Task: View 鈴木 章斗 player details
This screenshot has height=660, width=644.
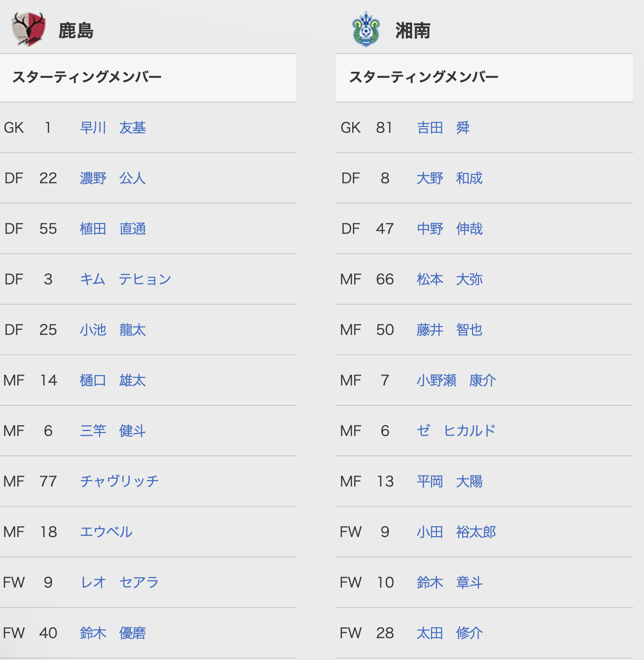Action: 450,583
